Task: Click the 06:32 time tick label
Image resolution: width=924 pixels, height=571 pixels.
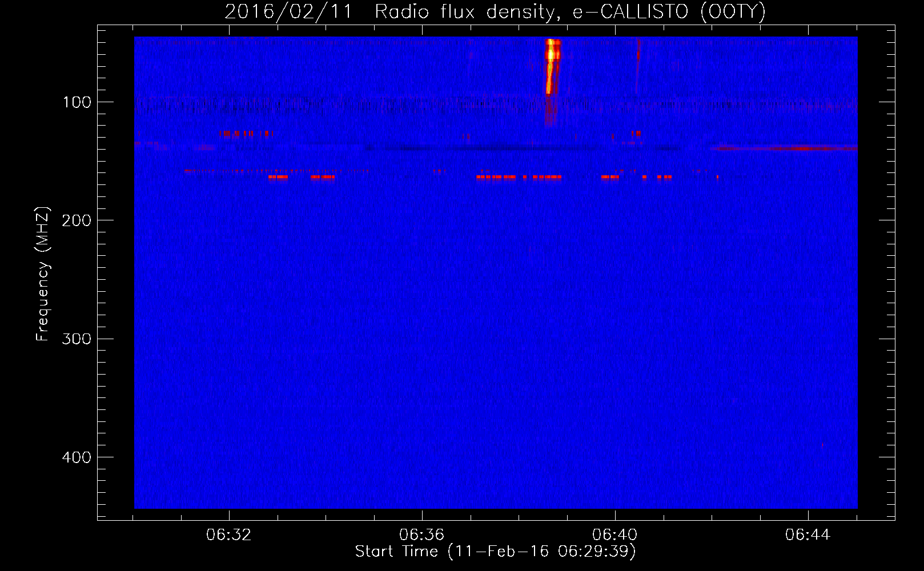Action: [x=229, y=535]
